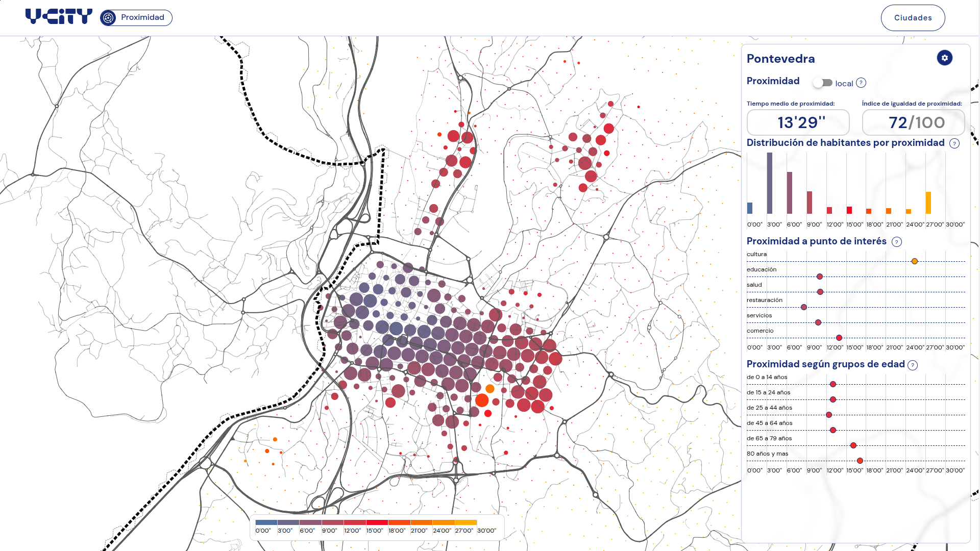Open the Ciudades city selector
Viewport: 980px width, 551px height.
pos(913,18)
